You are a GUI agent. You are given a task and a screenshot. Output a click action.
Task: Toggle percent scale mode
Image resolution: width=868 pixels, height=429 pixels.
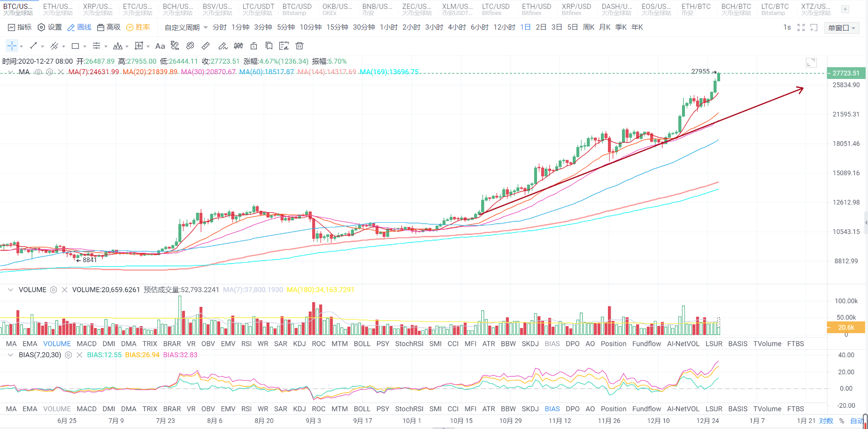coord(842,421)
